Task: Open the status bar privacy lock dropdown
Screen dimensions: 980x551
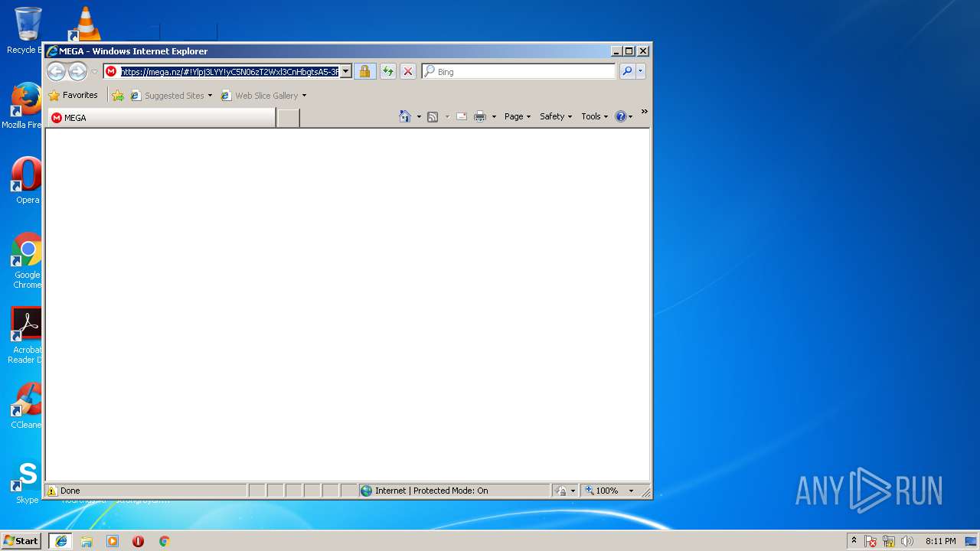Action: [x=565, y=491]
